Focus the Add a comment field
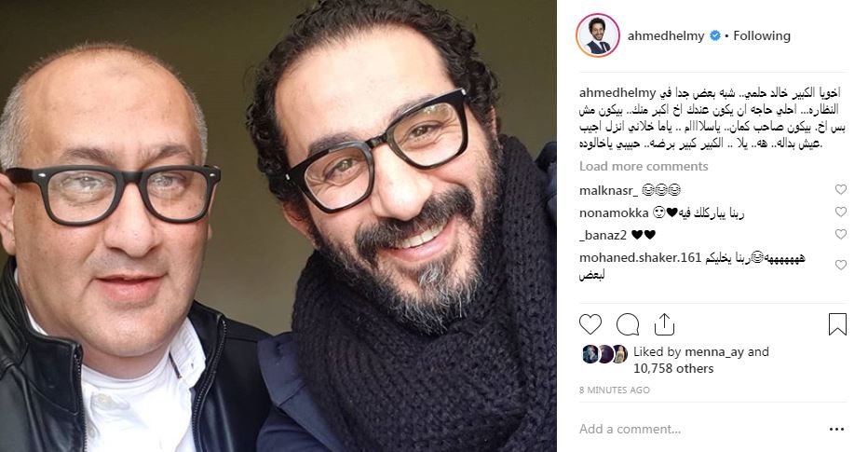 point(698,430)
